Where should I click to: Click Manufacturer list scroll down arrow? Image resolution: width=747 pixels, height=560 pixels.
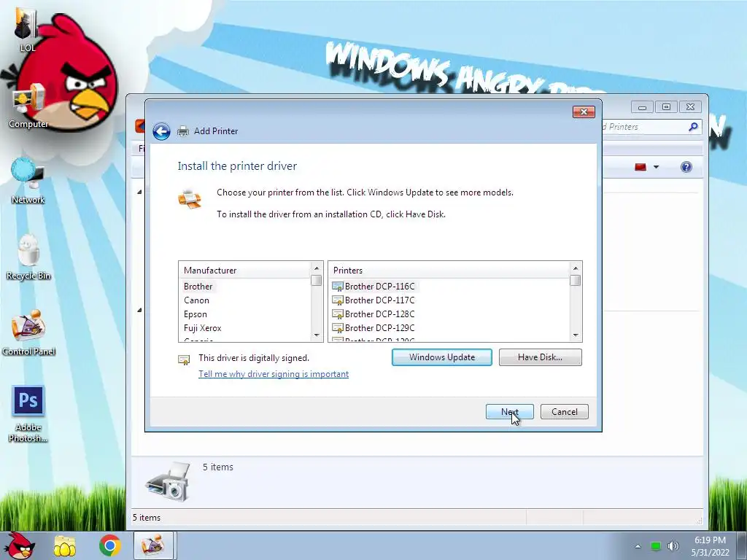(x=317, y=335)
